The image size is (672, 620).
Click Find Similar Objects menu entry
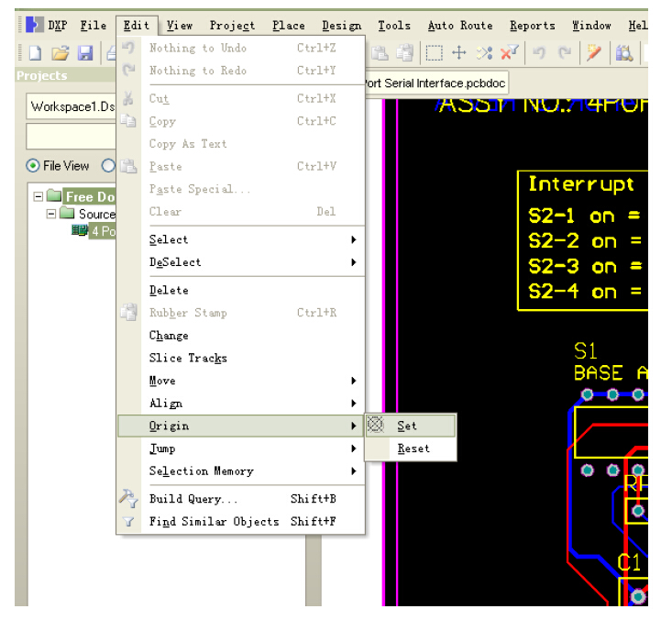pyautogui.click(x=214, y=521)
